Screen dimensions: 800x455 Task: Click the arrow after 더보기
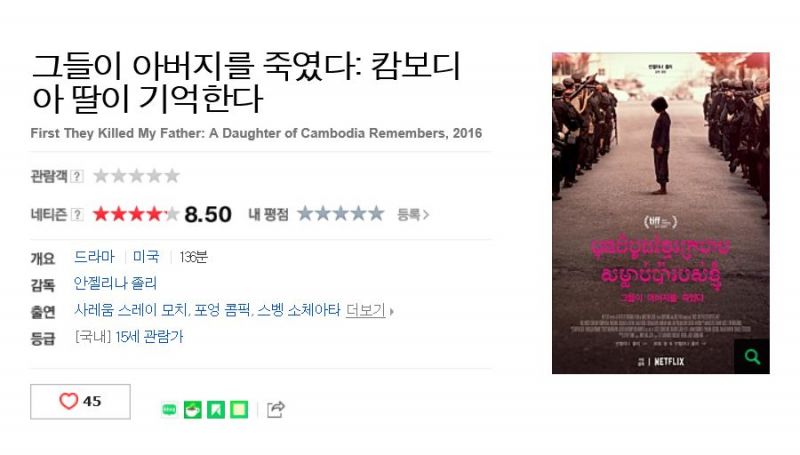tap(391, 311)
